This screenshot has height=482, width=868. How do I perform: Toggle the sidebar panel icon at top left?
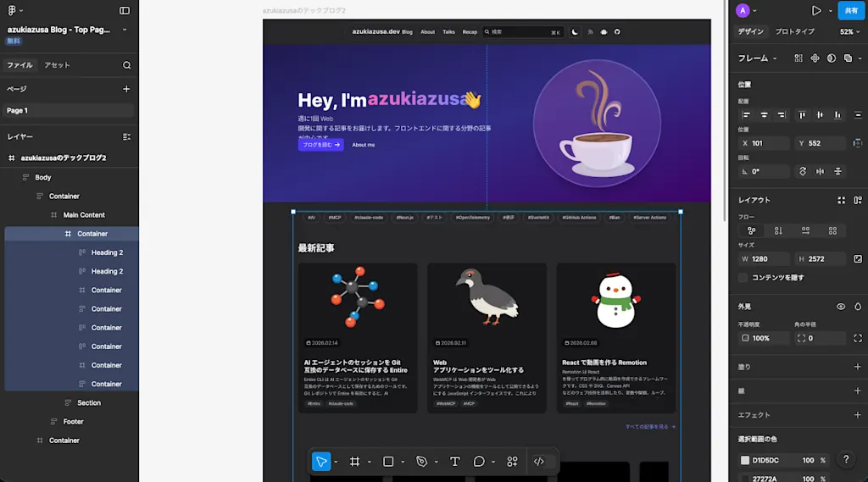pyautogui.click(x=125, y=10)
